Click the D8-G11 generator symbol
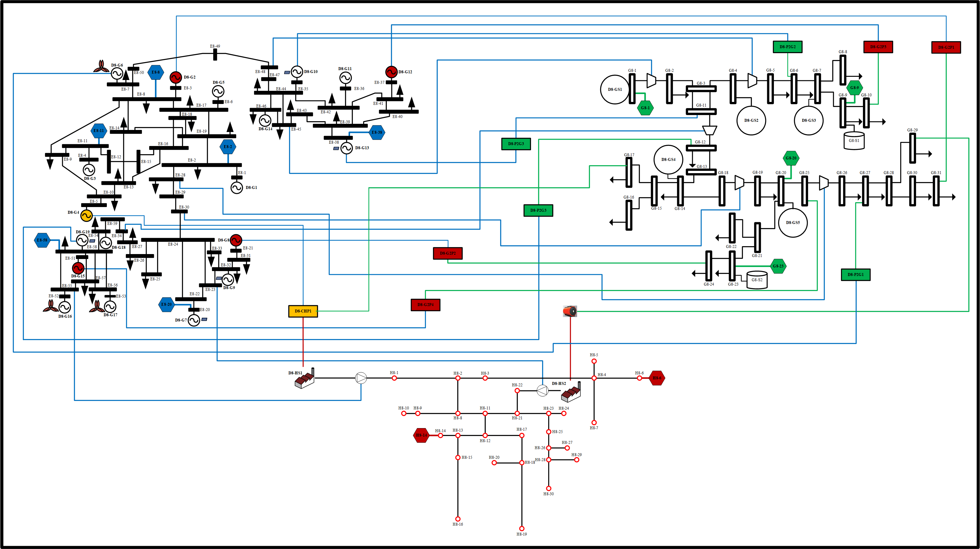 pyautogui.click(x=345, y=78)
